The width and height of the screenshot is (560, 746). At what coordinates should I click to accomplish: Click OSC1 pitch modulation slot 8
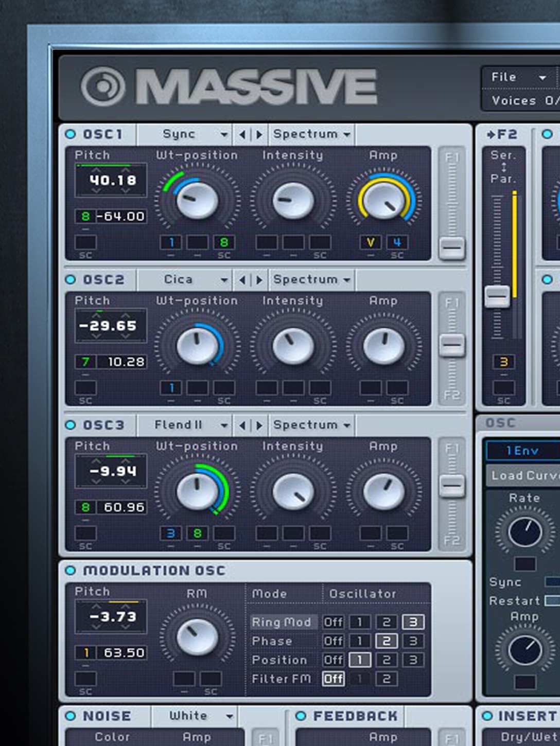click(x=85, y=216)
